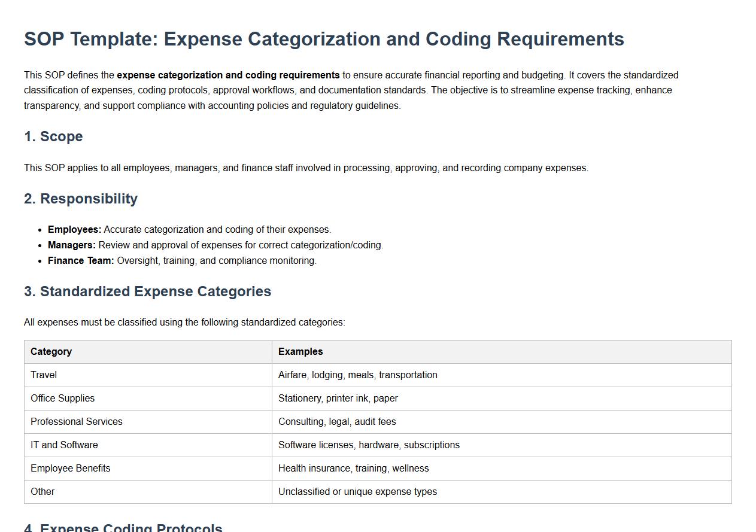Click the '2. Responsibility' section heading
Viewport: 756px width, 532px height.
click(81, 199)
